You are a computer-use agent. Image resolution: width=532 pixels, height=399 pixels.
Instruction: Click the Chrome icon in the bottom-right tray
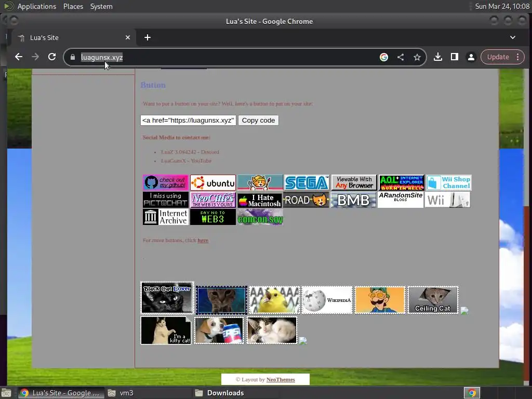[472, 393]
